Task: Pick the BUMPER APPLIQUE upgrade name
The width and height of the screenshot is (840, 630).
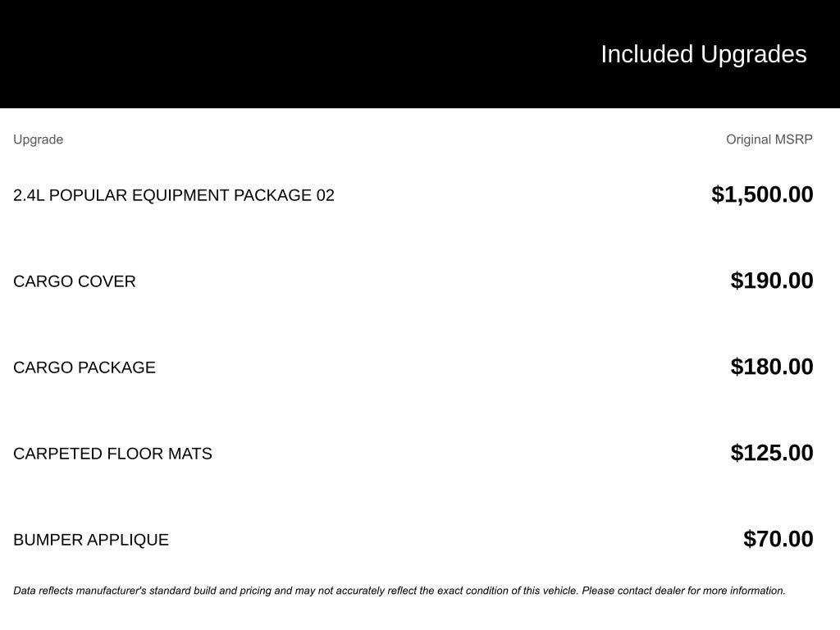Action: pos(91,540)
